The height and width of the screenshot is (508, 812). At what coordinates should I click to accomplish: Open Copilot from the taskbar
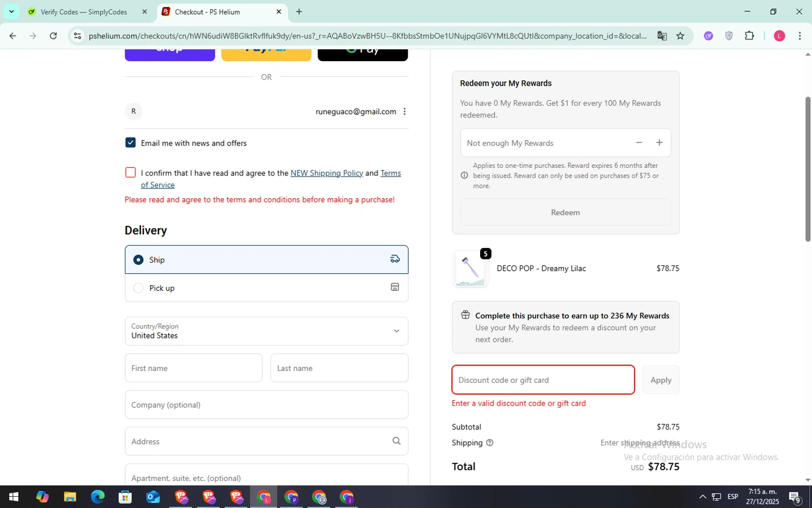pyautogui.click(x=42, y=497)
